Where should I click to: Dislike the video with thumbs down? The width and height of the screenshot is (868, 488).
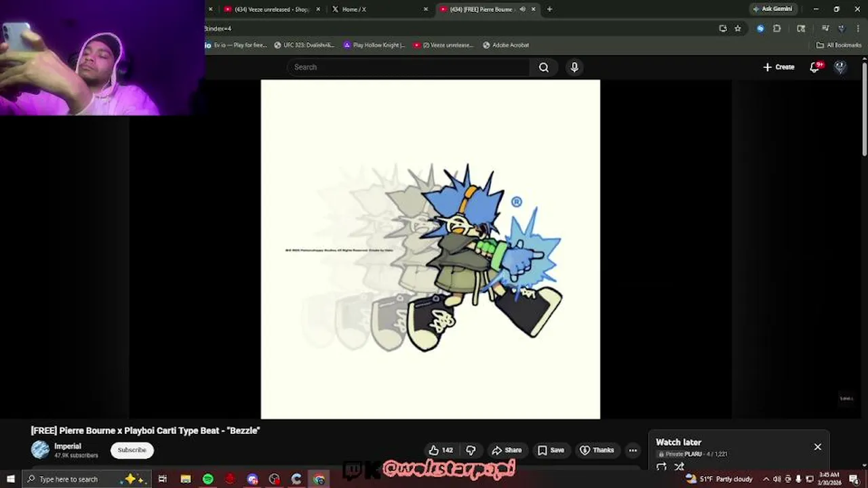[x=471, y=450]
